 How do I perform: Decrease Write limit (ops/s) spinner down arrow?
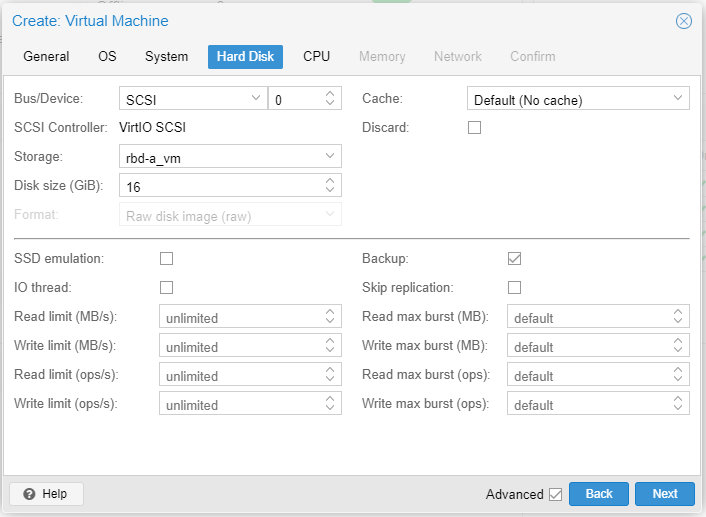click(x=330, y=408)
